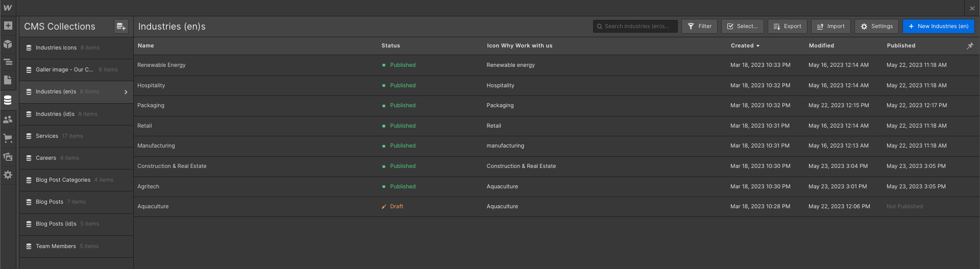This screenshot has width=980, height=269.
Task: Open the Navigator panel
Action: click(x=8, y=62)
